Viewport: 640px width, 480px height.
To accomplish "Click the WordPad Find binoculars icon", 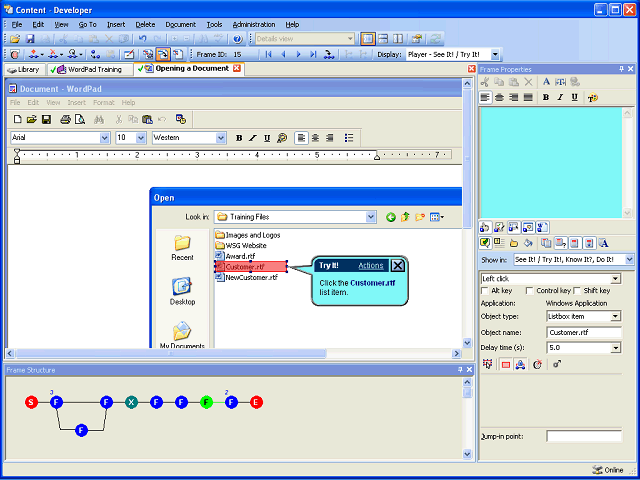I will click(99, 119).
